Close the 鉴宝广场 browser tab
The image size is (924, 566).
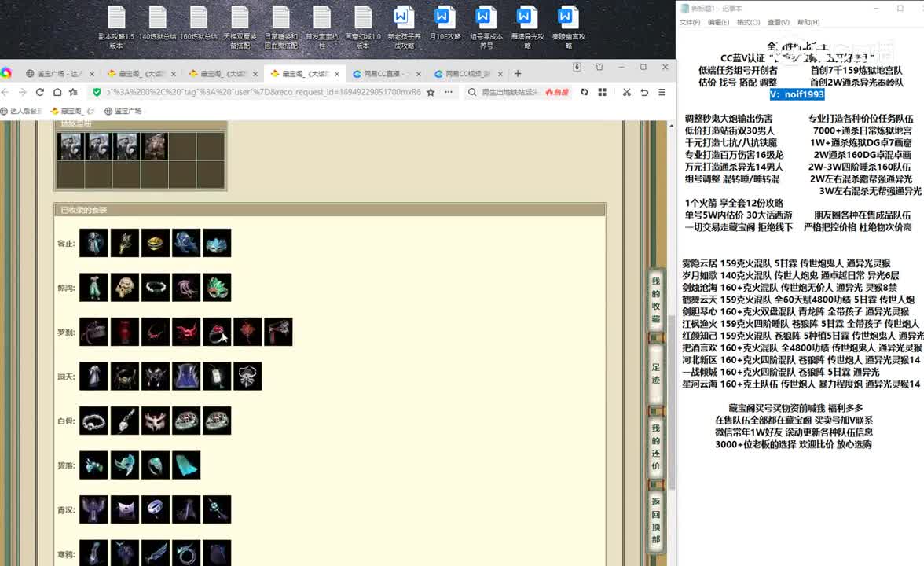[x=91, y=74]
